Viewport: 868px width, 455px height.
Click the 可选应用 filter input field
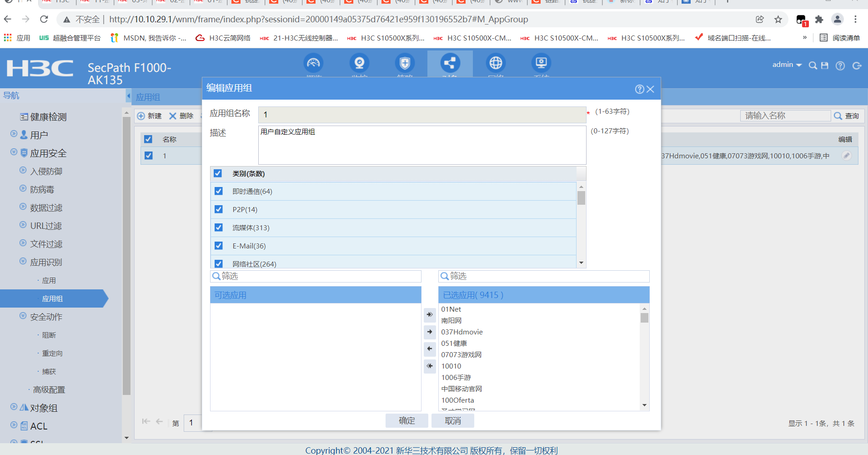point(316,276)
